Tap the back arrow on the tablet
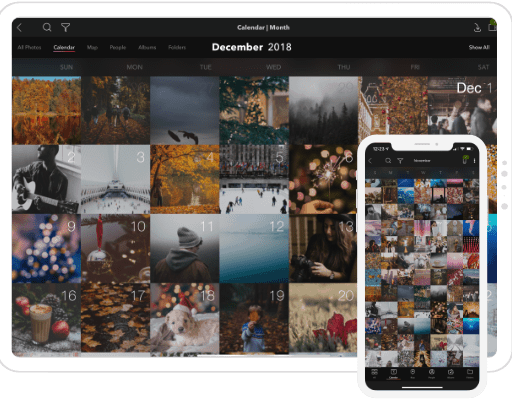The image size is (512, 399). (19, 27)
